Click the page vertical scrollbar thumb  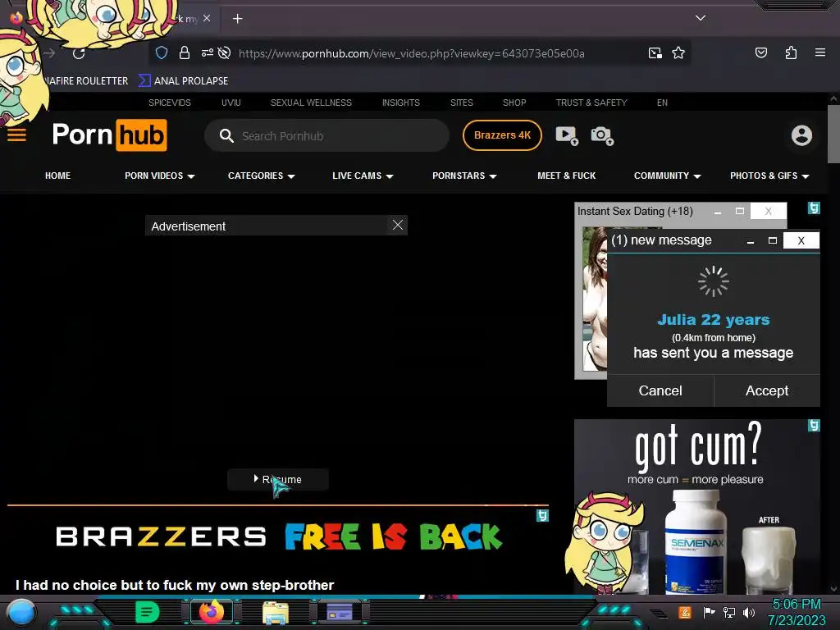tap(833, 134)
